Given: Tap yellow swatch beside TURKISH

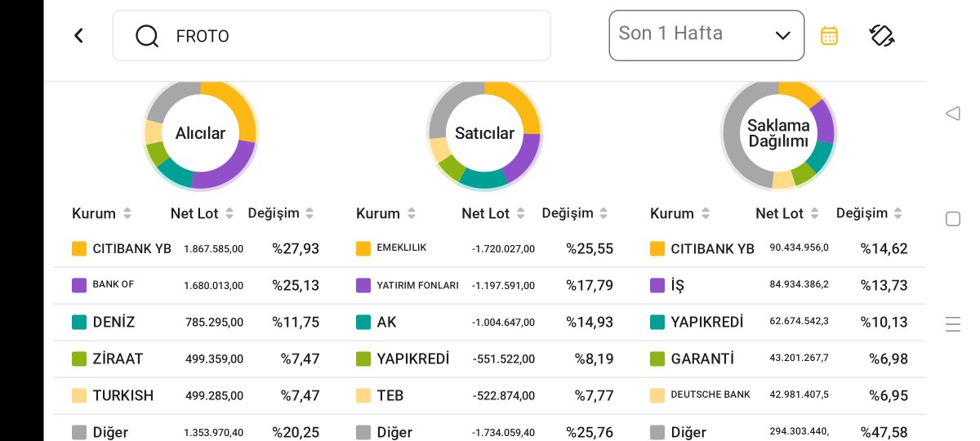Looking at the screenshot, I should [x=79, y=395].
